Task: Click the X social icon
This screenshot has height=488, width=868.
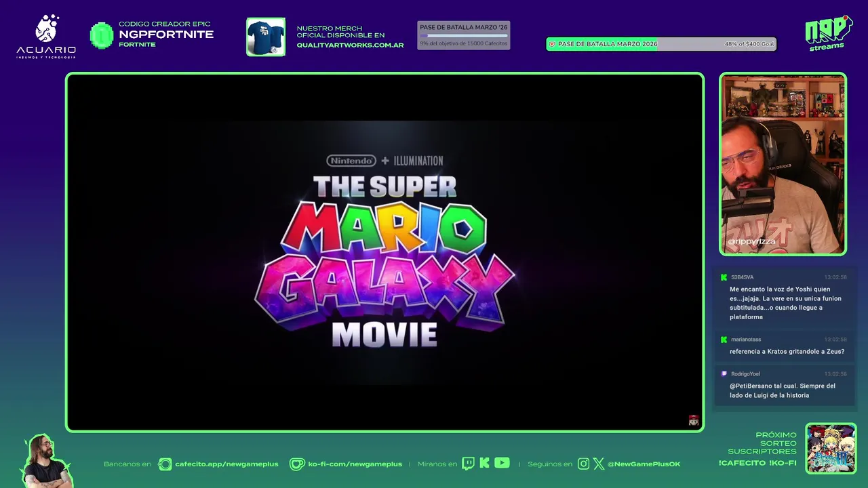Action: tap(599, 464)
